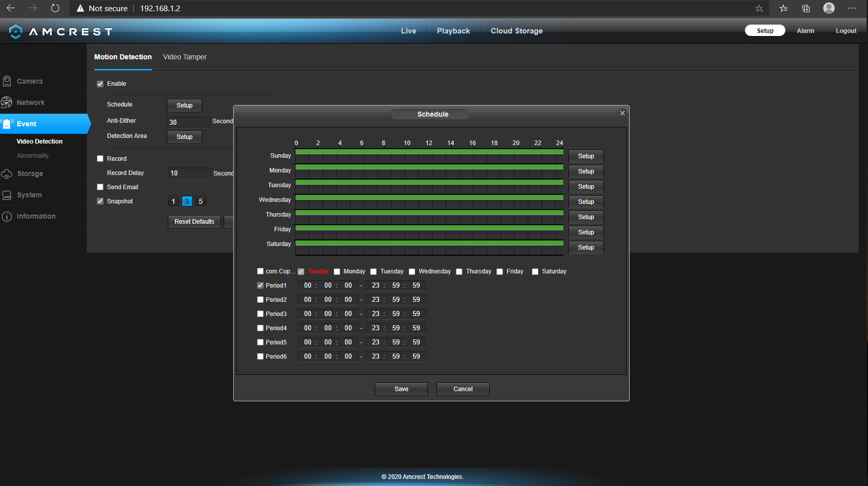Open the Information icon
Viewport: 868px width, 486px height.
click(7, 216)
